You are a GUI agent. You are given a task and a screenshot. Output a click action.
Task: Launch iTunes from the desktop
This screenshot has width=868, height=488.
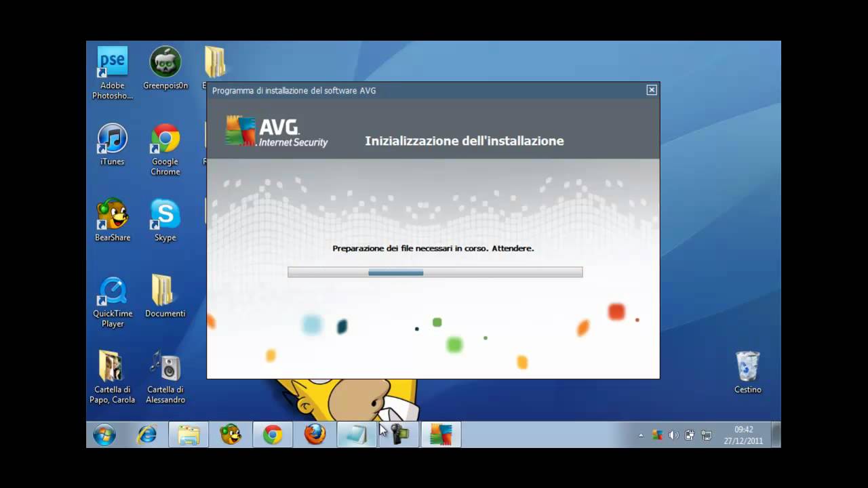point(113,144)
